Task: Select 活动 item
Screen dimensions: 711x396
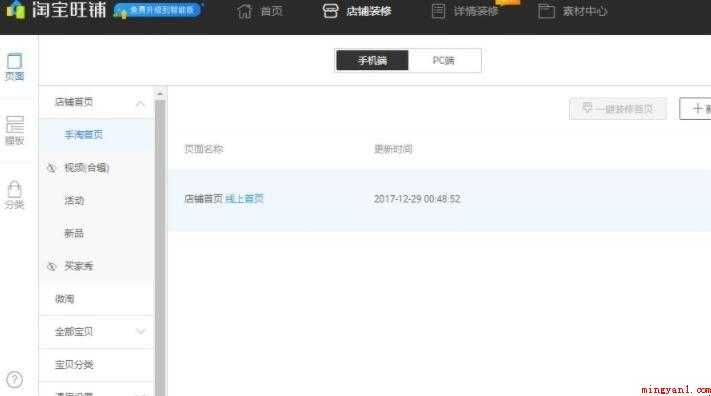Action: coord(74,200)
